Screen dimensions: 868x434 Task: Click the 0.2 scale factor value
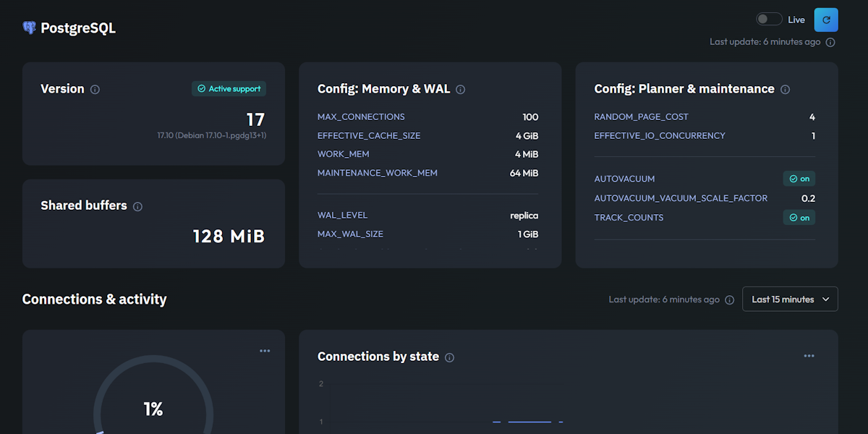tap(808, 198)
